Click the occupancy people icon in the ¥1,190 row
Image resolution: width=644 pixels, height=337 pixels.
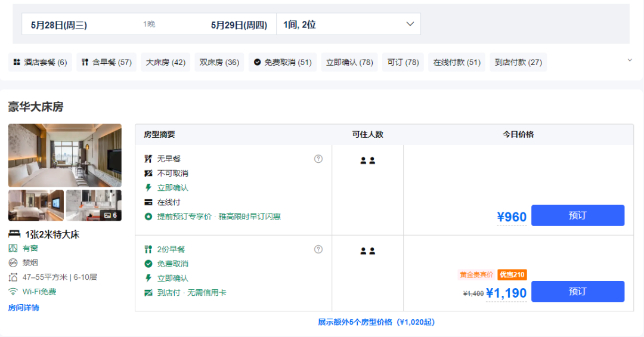[x=367, y=251]
